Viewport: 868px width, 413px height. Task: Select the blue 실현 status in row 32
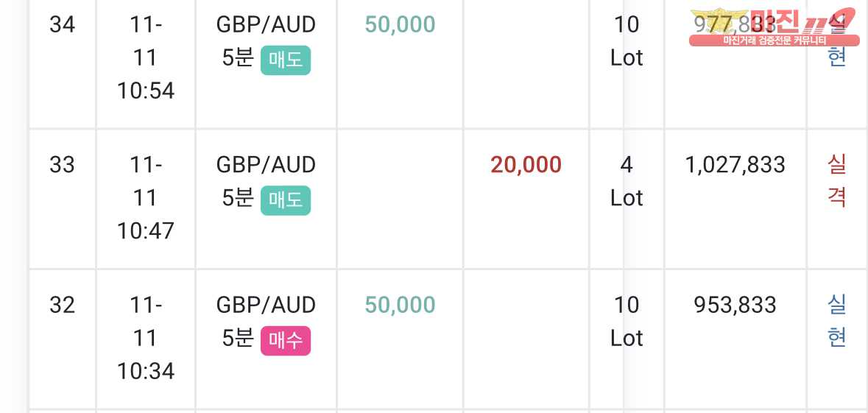(836, 321)
